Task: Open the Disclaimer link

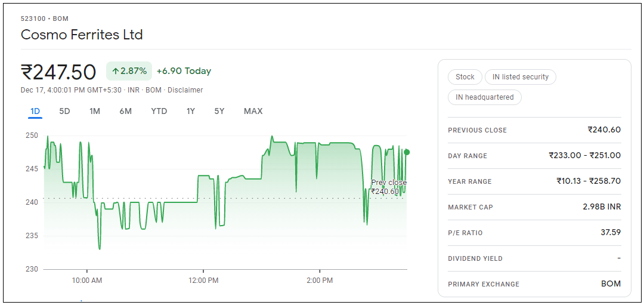Action: click(185, 90)
